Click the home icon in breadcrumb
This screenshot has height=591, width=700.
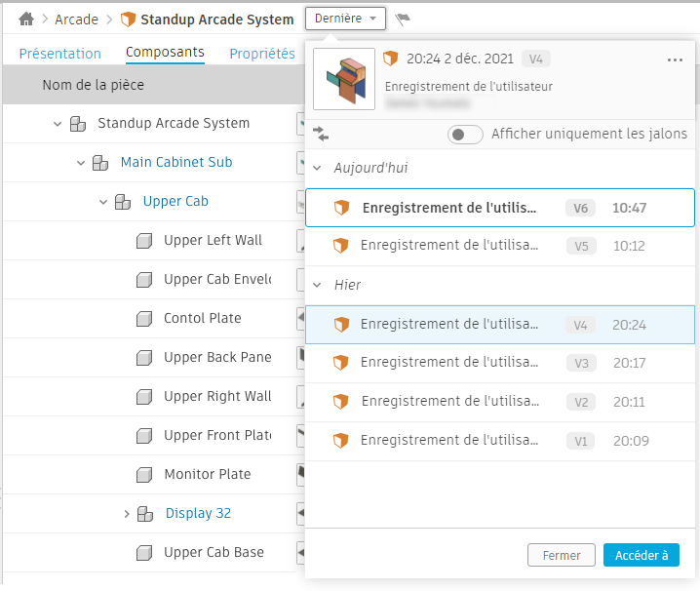[x=26, y=19]
